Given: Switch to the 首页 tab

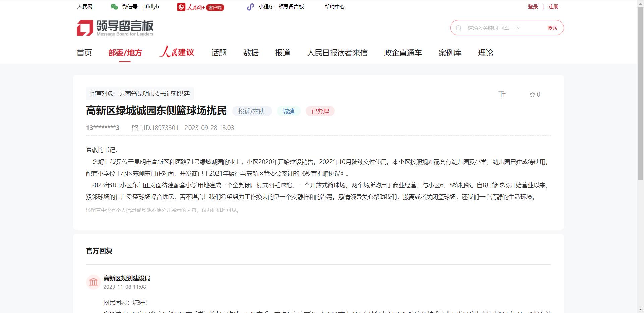Looking at the screenshot, I should 84,53.
